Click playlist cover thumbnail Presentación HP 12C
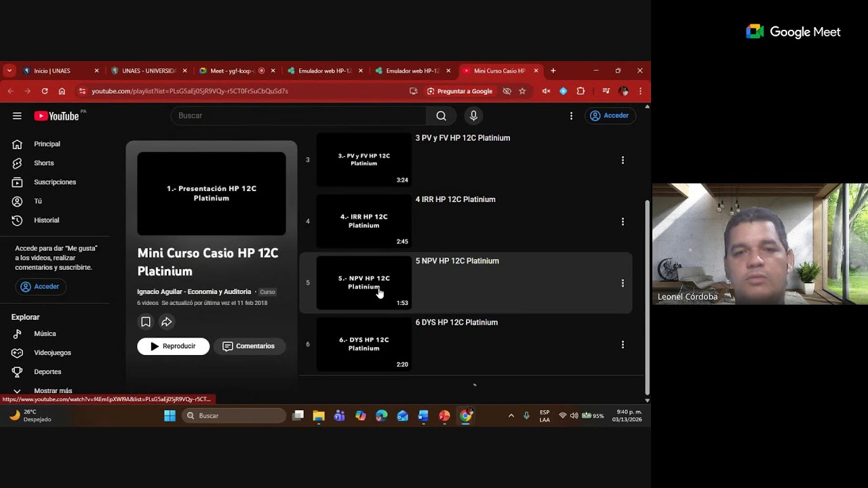The height and width of the screenshot is (488, 868). tap(212, 194)
